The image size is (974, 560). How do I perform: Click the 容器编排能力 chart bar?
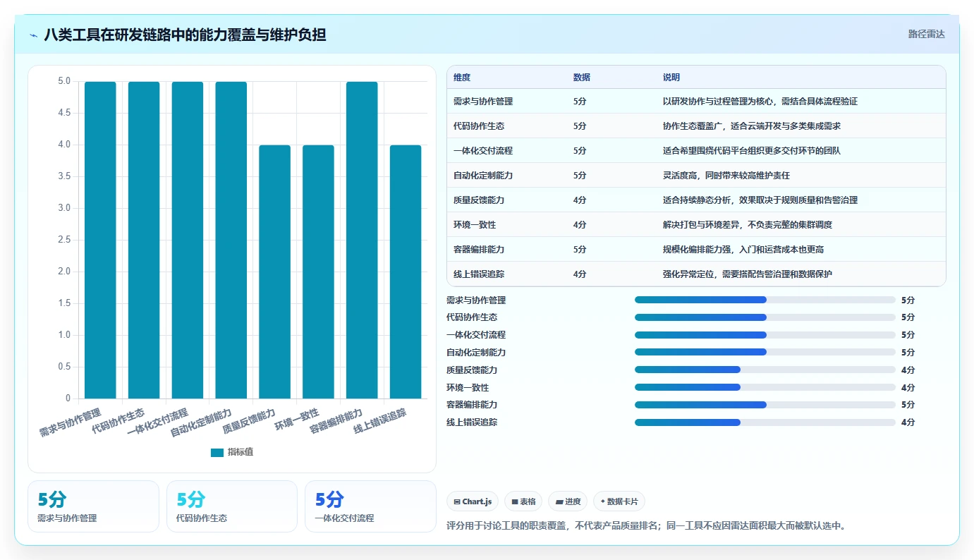tap(362, 240)
